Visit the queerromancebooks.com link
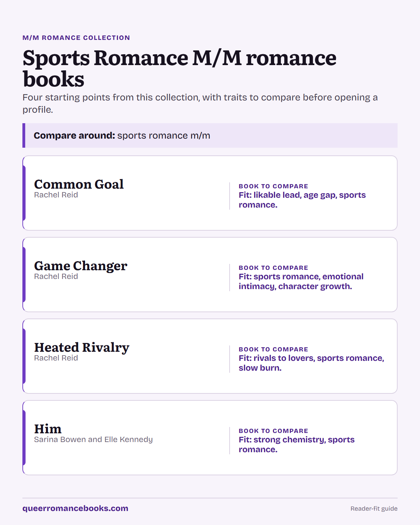Viewport: 420px width, 525px height. (75, 508)
